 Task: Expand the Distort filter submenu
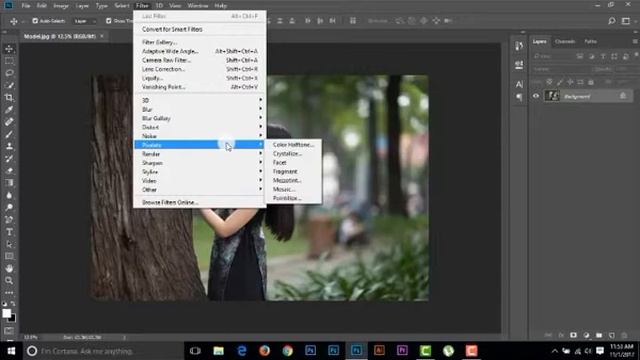[x=200, y=127]
